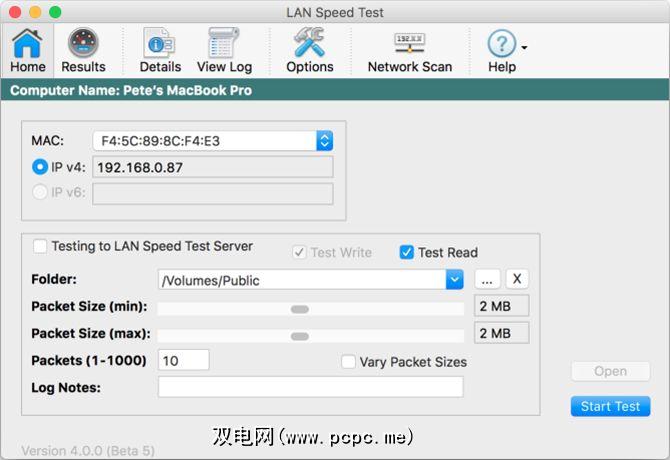
Task: Open the View Log icon
Action: click(224, 50)
